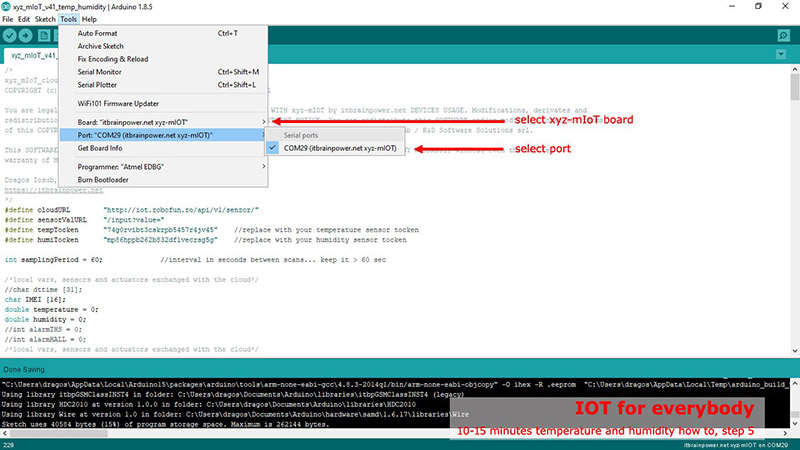Open the File menu
Viewport: 800px width, 450px height.
pos(8,19)
